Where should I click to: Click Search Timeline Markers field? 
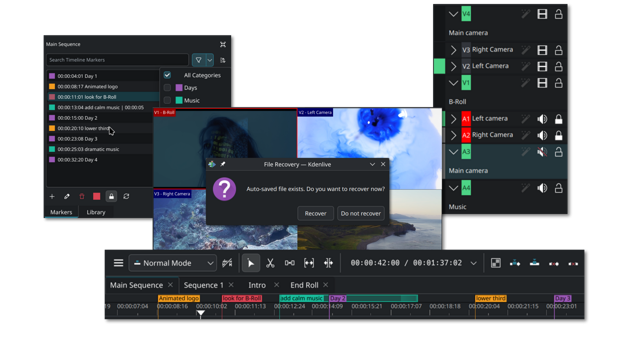tap(117, 60)
